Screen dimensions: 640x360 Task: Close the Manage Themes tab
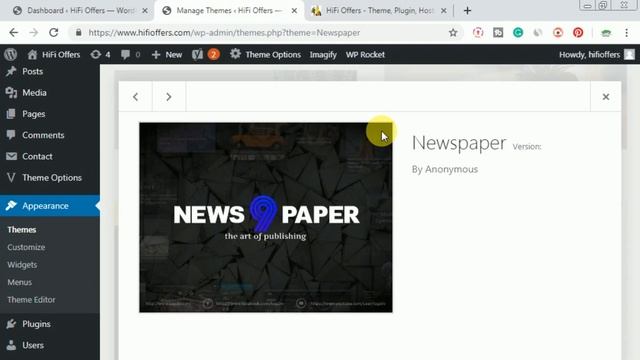pyautogui.click(x=294, y=11)
